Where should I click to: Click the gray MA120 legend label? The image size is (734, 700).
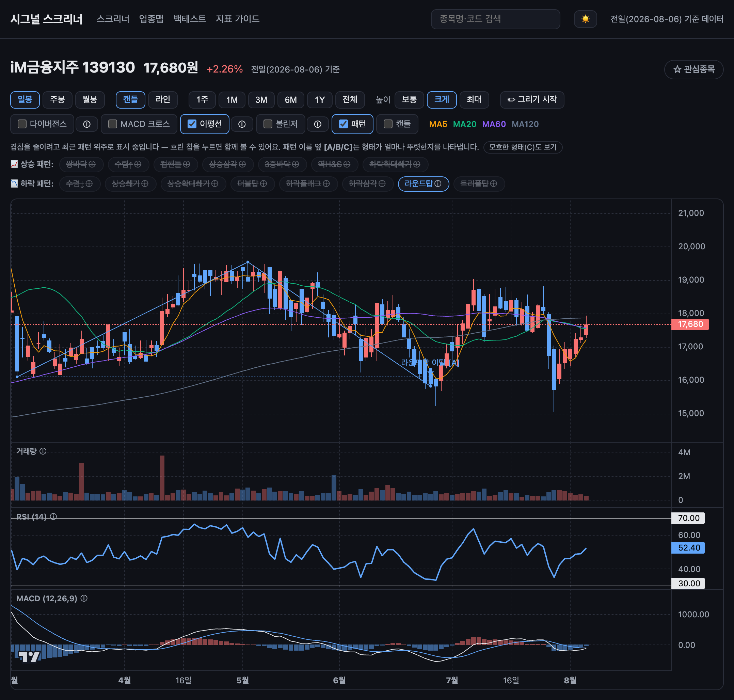coord(525,124)
